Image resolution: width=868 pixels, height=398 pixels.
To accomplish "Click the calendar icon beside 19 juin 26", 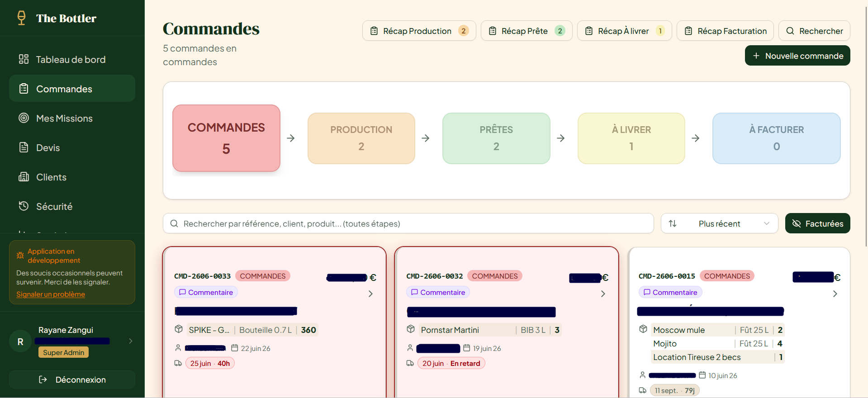I will point(467,348).
